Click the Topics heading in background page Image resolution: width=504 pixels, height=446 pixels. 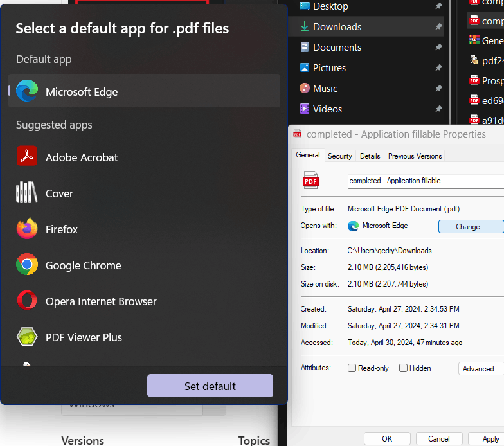click(x=254, y=440)
